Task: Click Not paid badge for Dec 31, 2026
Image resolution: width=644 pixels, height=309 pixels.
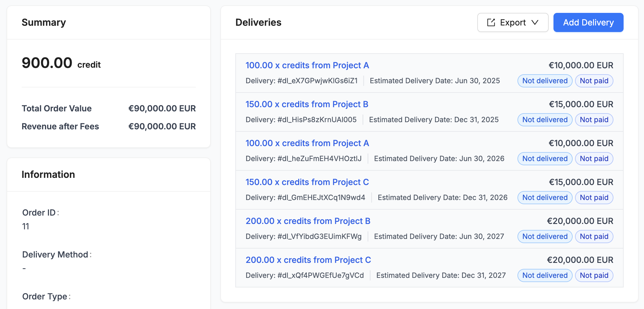Action: tap(594, 198)
